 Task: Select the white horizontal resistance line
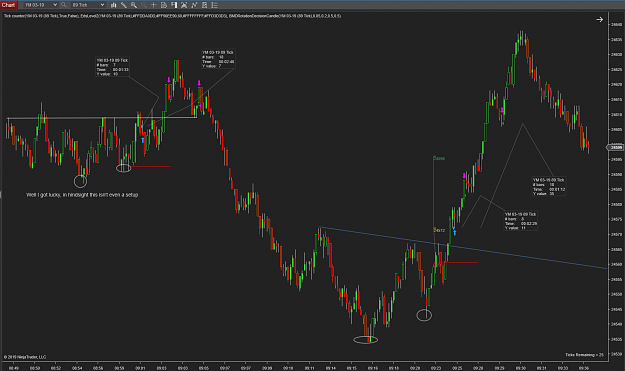point(102,118)
